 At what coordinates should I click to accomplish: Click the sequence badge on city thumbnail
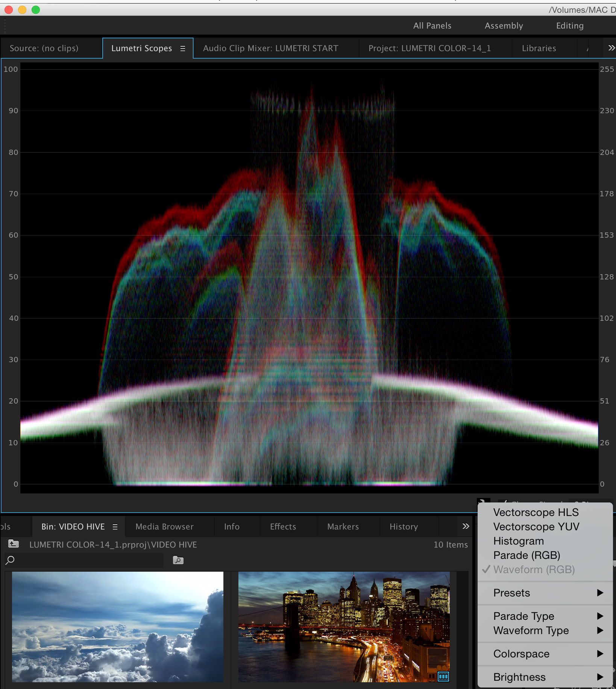coord(443,677)
